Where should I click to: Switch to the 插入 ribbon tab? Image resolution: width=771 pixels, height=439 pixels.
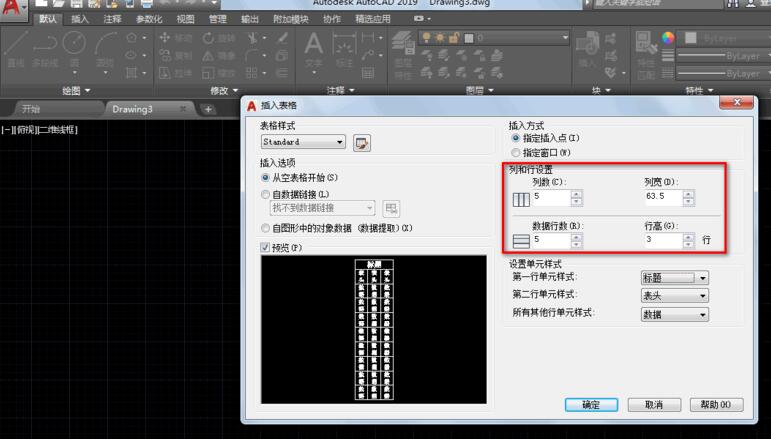pyautogui.click(x=80, y=19)
